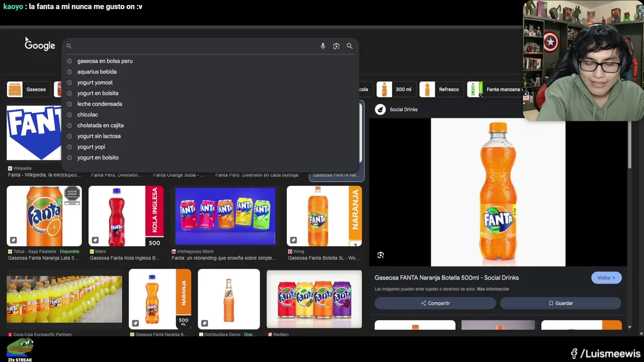The width and height of the screenshot is (644, 362).
Task: Click the kaoyo chat message overlay
Action: (x=73, y=7)
